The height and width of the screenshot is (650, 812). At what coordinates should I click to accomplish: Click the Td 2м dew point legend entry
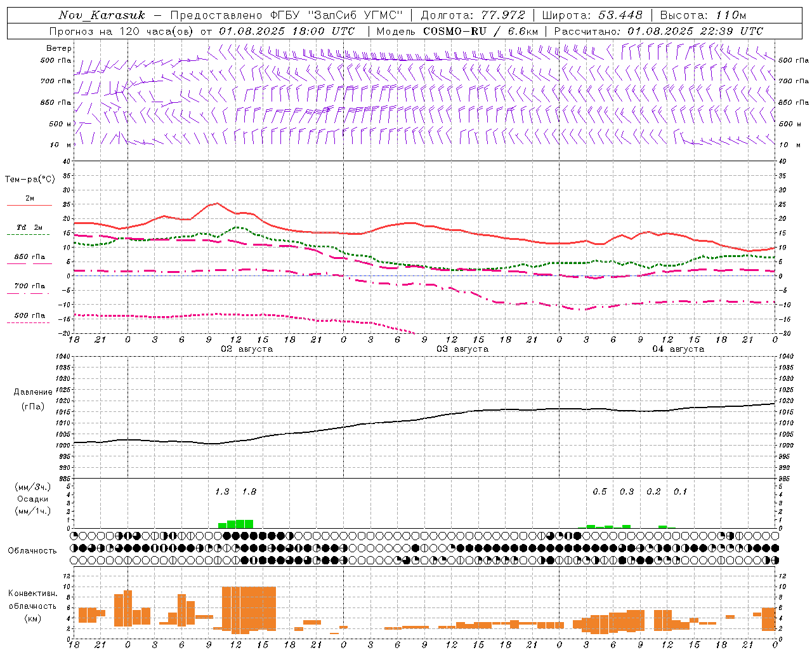coord(29,227)
